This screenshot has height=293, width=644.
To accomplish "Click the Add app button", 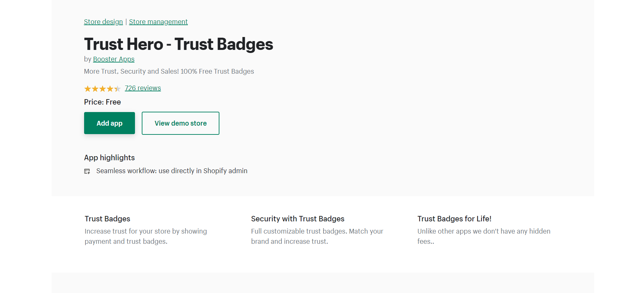I will coord(110,123).
